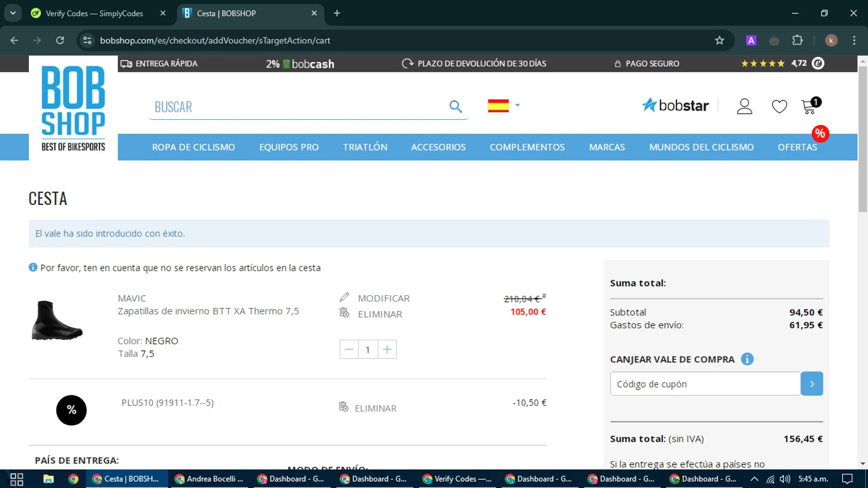The width and height of the screenshot is (868, 488).
Task: Open a new browser tab
Action: click(337, 13)
